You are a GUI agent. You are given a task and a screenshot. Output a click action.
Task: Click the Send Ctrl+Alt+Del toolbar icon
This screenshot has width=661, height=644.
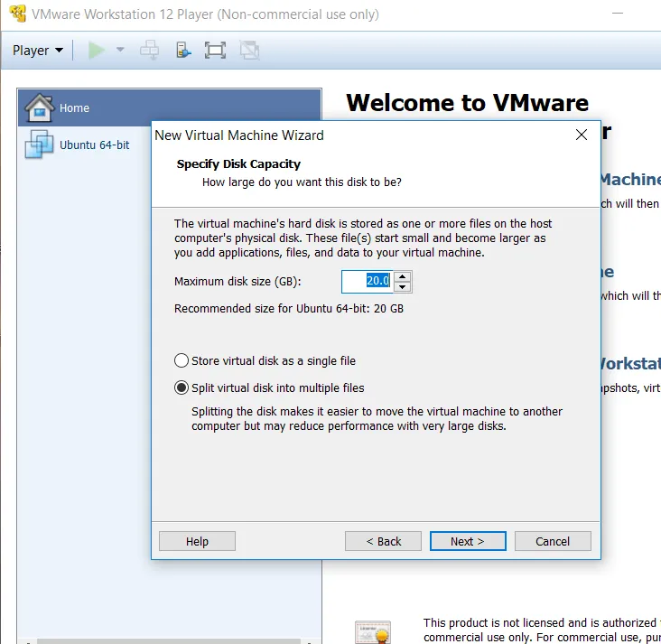pos(149,51)
